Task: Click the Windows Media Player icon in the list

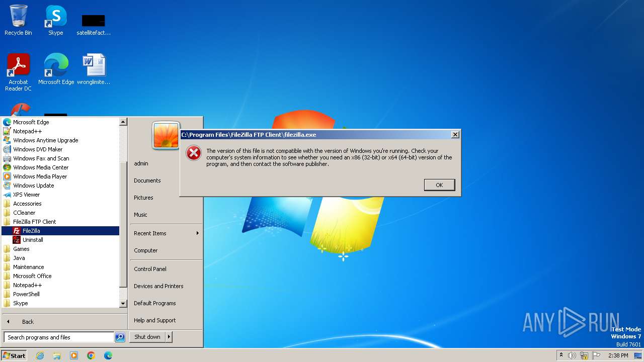Action: (7, 176)
